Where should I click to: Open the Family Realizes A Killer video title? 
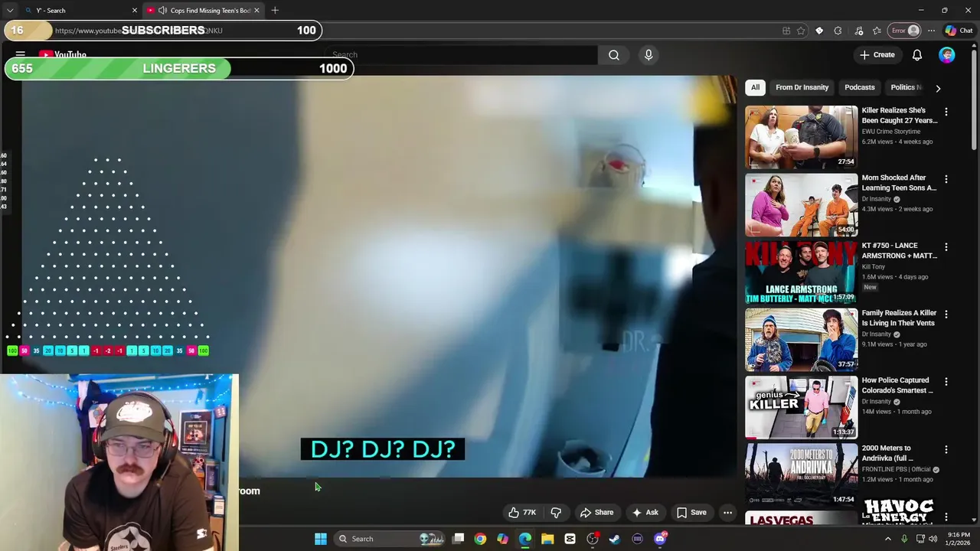point(899,318)
